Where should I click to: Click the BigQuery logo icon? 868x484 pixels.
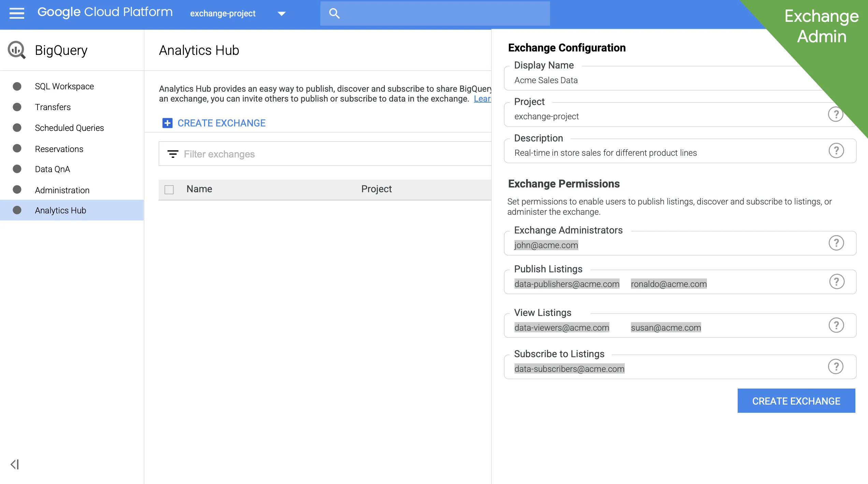pyautogui.click(x=16, y=50)
